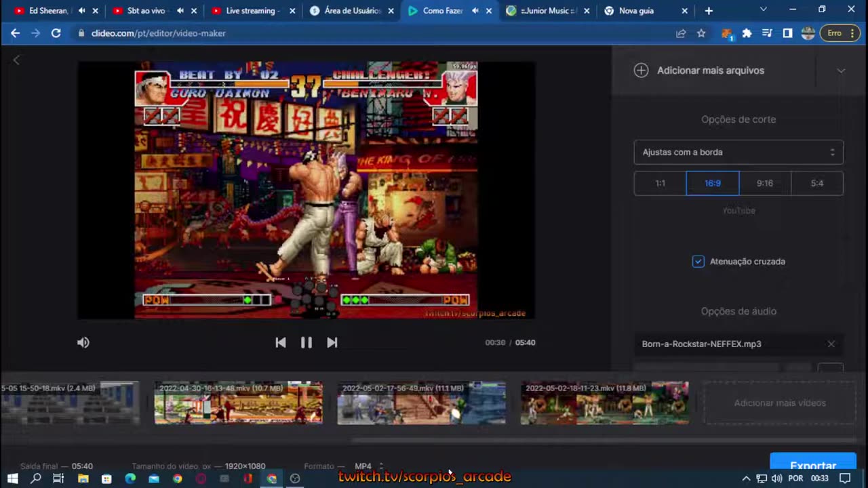The height and width of the screenshot is (488, 868).
Task: Open Task View on the taskbar
Action: point(58,479)
